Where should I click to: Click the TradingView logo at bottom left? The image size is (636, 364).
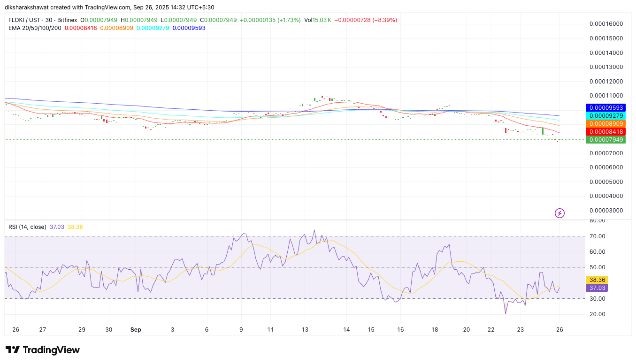(x=42, y=350)
